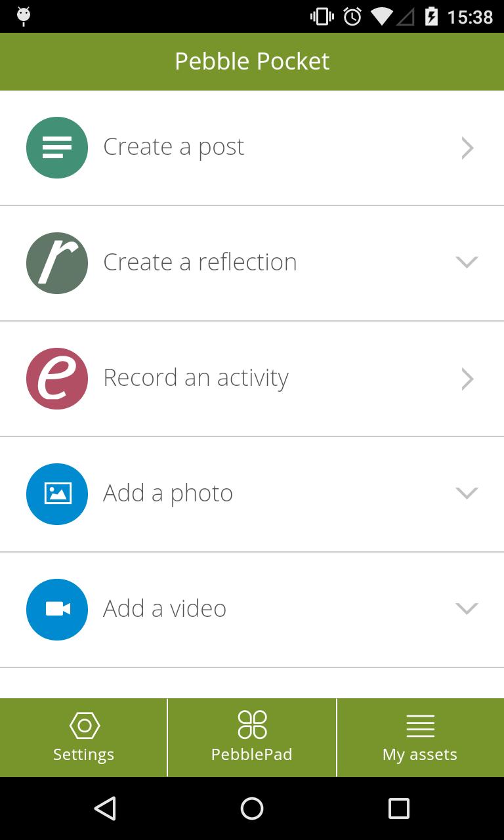504x840 pixels.
Task: Click the Pebble Pocket header title
Action: tap(252, 61)
